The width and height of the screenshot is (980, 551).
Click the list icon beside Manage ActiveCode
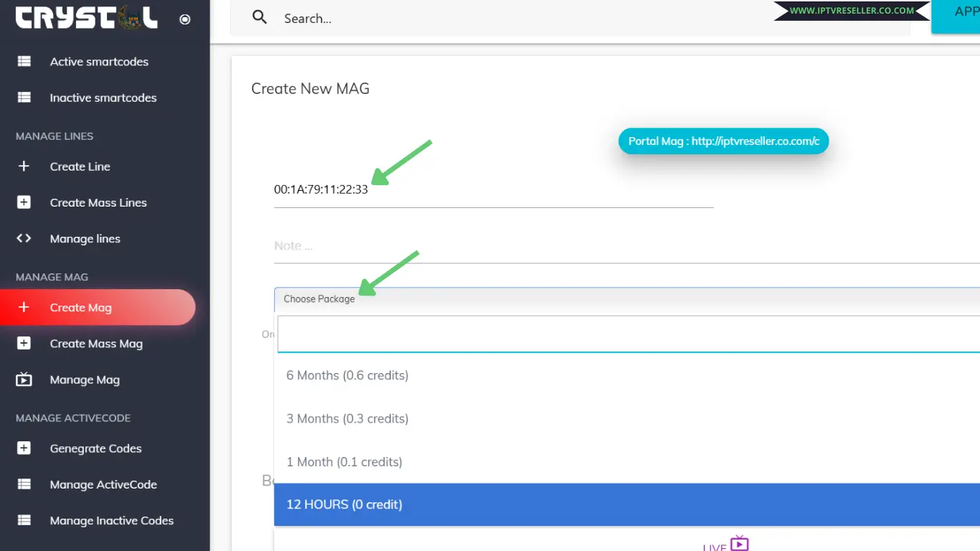coord(23,484)
